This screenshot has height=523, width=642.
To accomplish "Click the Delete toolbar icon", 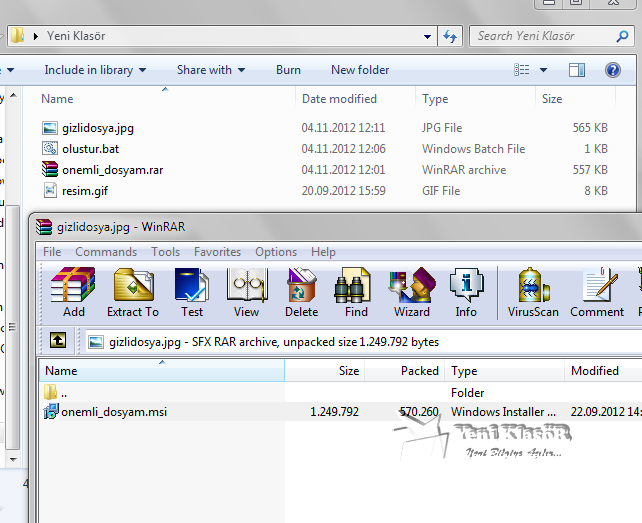I will (301, 292).
